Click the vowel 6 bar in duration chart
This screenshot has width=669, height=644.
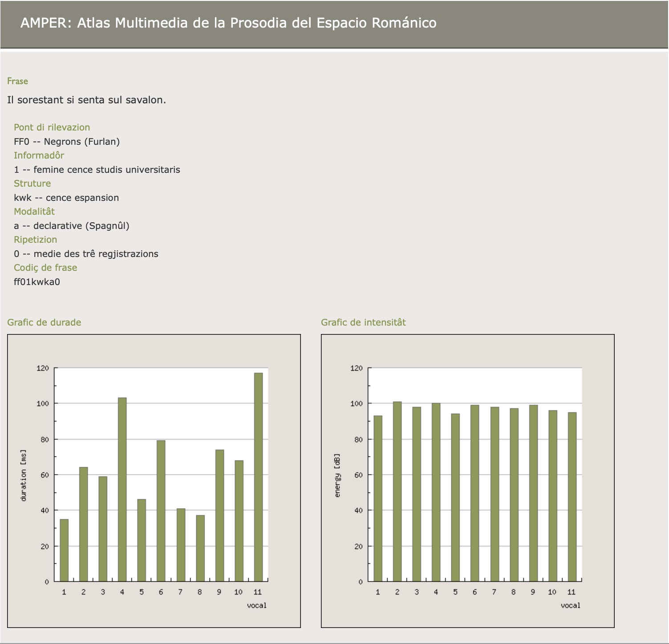(x=161, y=510)
